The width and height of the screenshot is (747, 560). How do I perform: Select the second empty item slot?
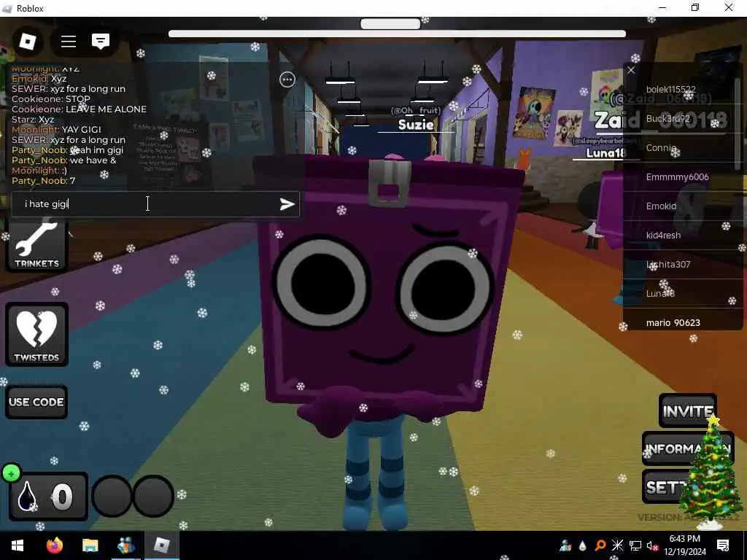(153, 496)
